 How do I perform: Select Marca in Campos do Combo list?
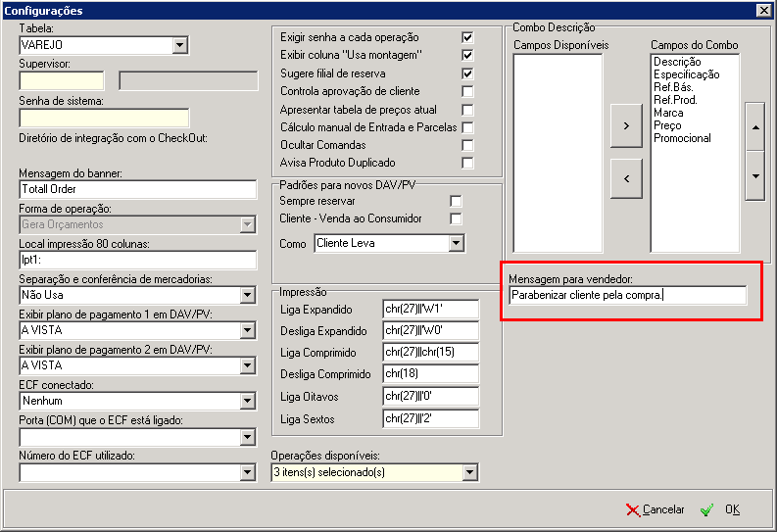[x=668, y=113]
